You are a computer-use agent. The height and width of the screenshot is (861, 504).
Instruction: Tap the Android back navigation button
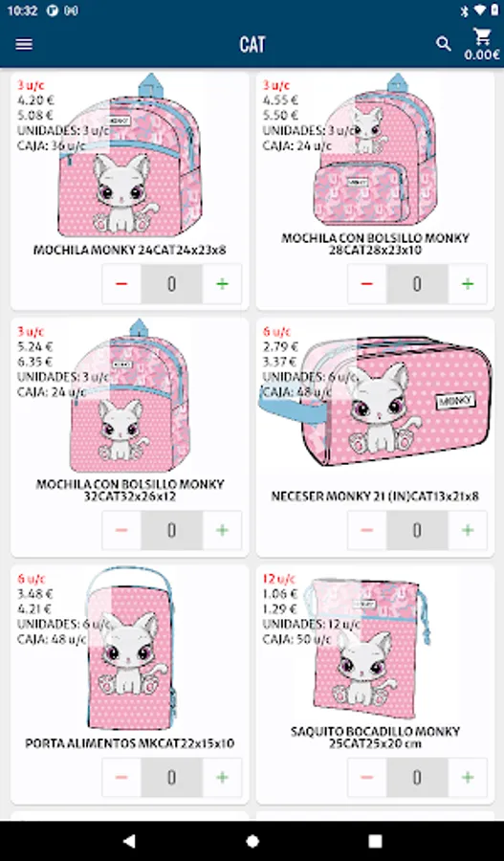click(129, 841)
